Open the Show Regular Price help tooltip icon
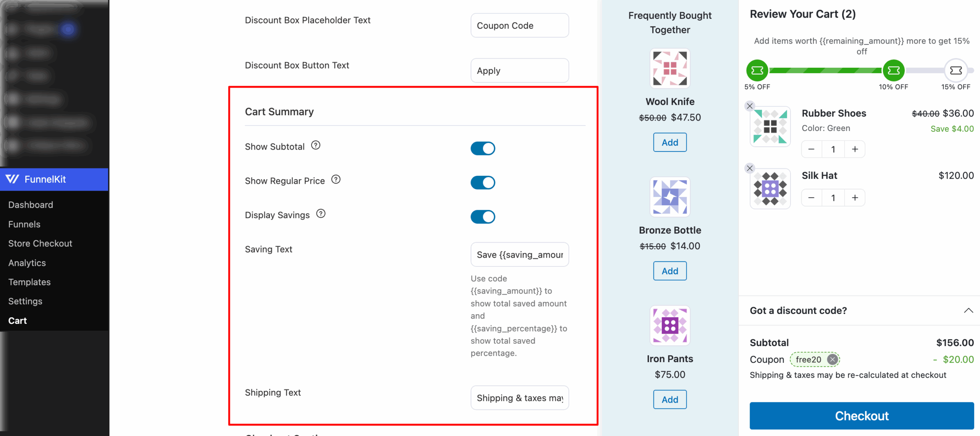This screenshot has height=436, width=980. 336,179
